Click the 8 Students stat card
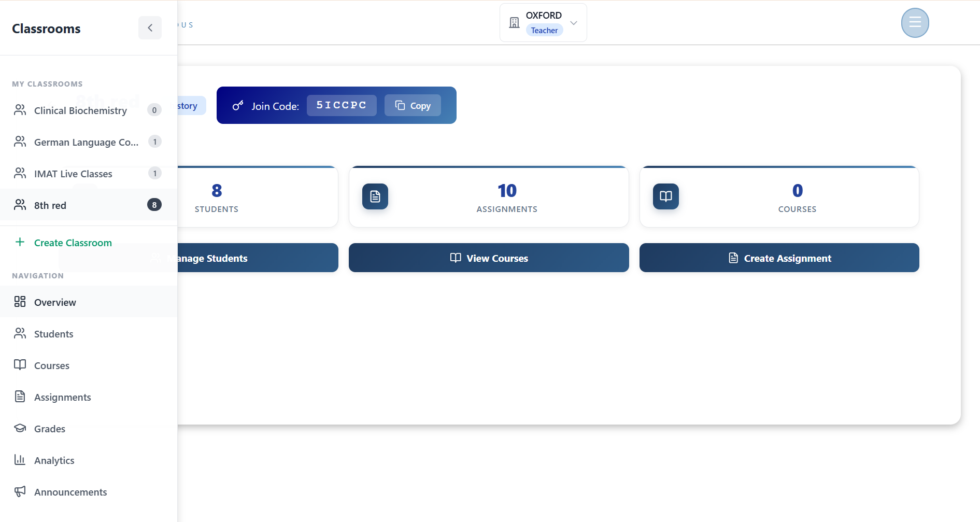Screen dimensions: 980x522 point(258,196)
